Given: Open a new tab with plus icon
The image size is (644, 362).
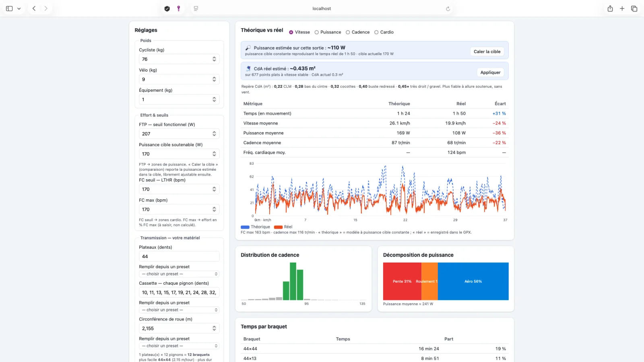Looking at the screenshot, I should pyautogui.click(x=622, y=8).
